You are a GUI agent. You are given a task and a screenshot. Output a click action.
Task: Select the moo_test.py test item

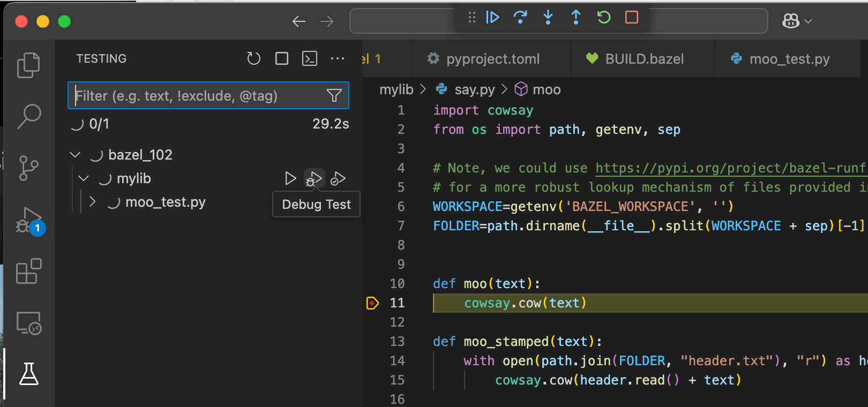tap(165, 202)
